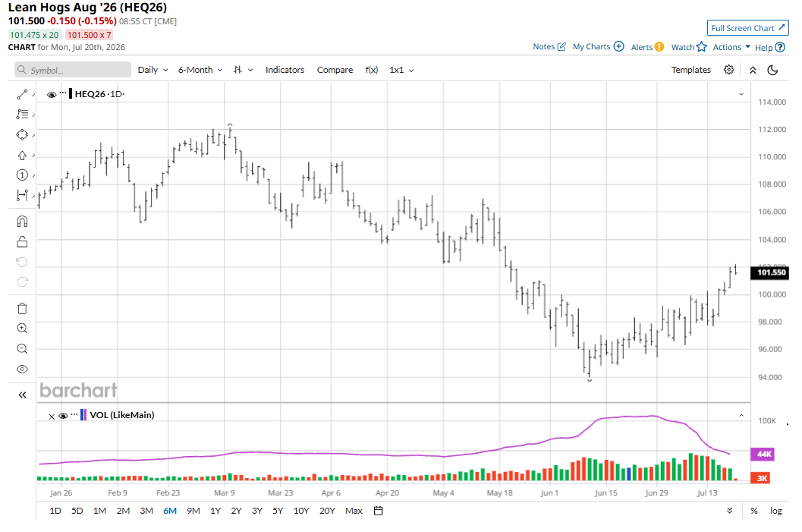Viewport: 802px width, 532px height.
Task: Select the Max time range
Action: point(354,511)
